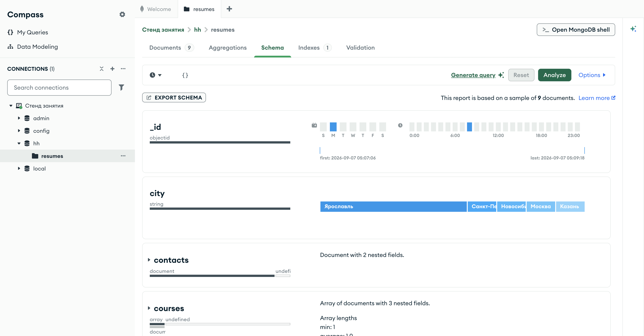Viewport: 644px width, 336px height.
Task: Open new tab with plus icon
Action: pyautogui.click(x=229, y=9)
